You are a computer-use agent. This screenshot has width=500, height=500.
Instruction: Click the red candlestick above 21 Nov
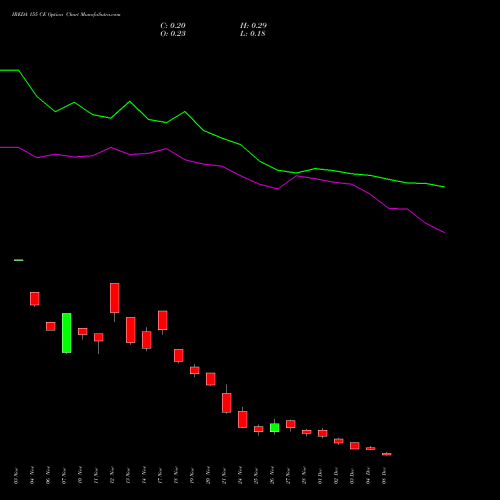pyautogui.click(x=227, y=403)
